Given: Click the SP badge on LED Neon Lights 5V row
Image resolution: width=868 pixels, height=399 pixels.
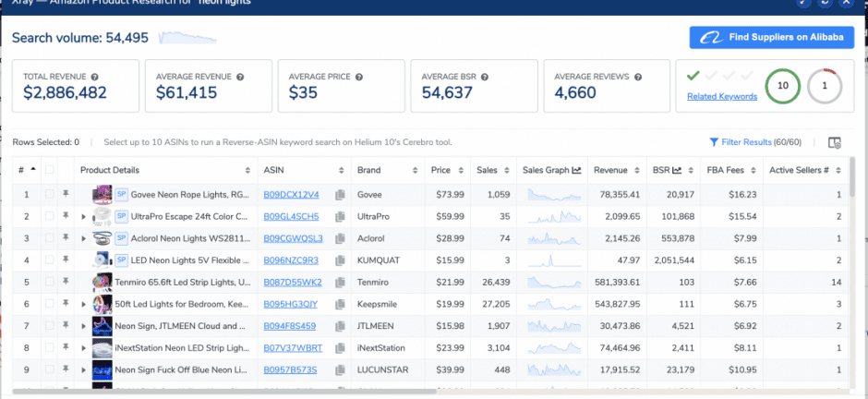Looking at the screenshot, I should point(122,260).
